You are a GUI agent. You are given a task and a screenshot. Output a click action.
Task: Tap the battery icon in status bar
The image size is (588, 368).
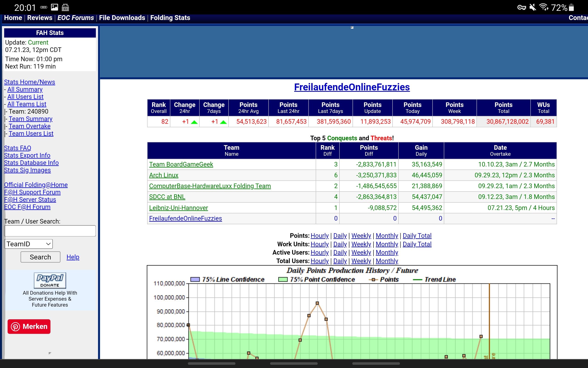pyautogui.click(x=571, y=8)
